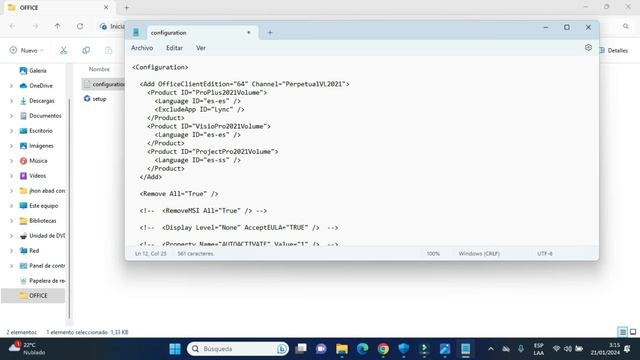Image resolution: width=640 pixels, height=360 pixels.
Task: Expand the Imágenes tree node
Action: pyautogui.click(x=11, y=146)
